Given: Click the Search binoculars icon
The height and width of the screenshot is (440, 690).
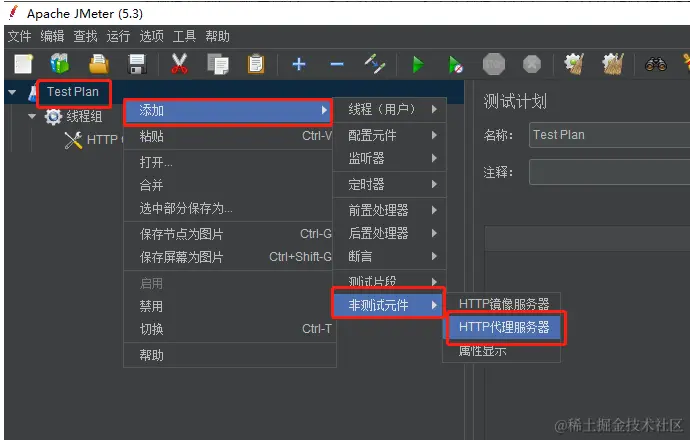Looking at the screenshot, I should (x=655, y=65).
